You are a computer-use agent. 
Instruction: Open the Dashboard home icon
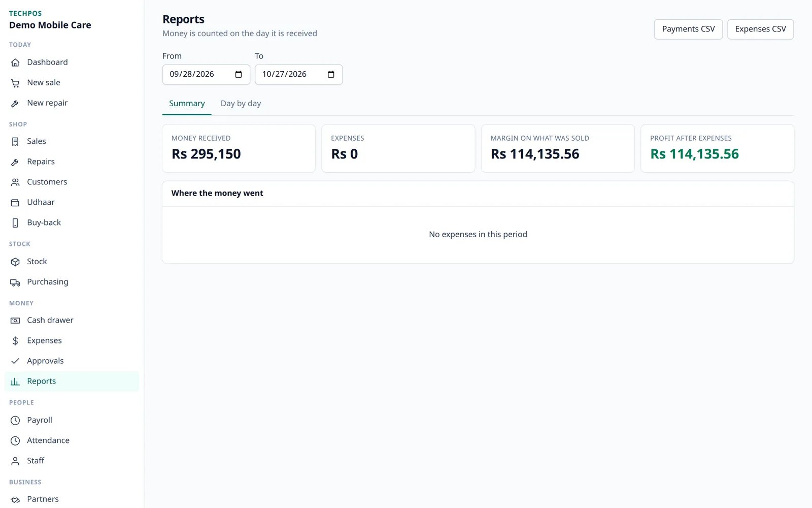(15, 62)
